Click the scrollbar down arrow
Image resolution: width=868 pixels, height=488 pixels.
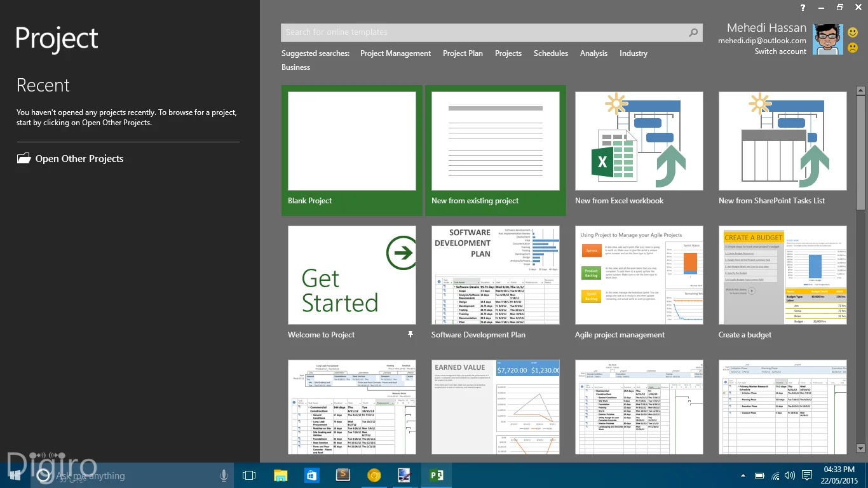point(861,449)
